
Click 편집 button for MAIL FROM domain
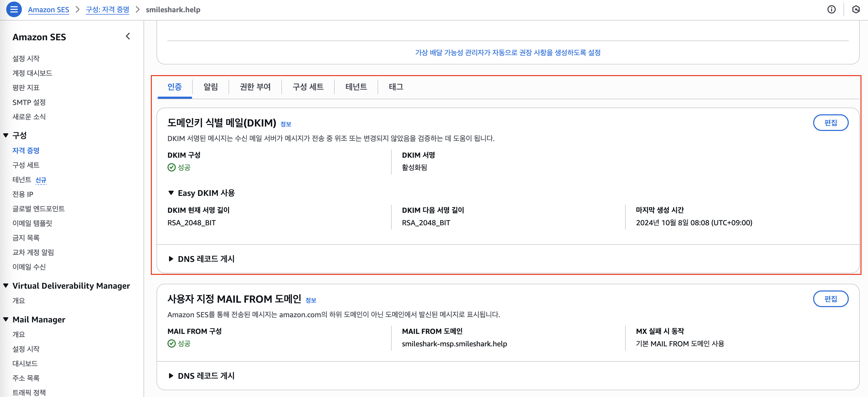tap(830, 299)
